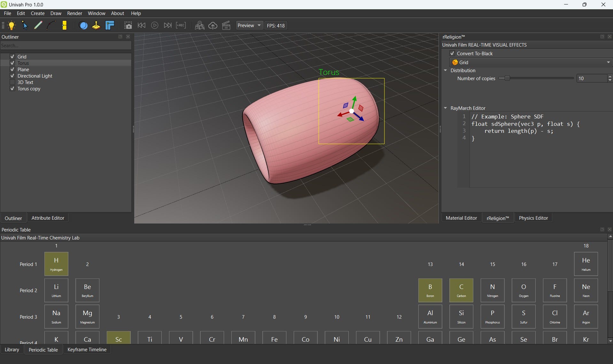613x364 pixels.
Task: Click the map location pin icon
Action: (x=199, y=26)
